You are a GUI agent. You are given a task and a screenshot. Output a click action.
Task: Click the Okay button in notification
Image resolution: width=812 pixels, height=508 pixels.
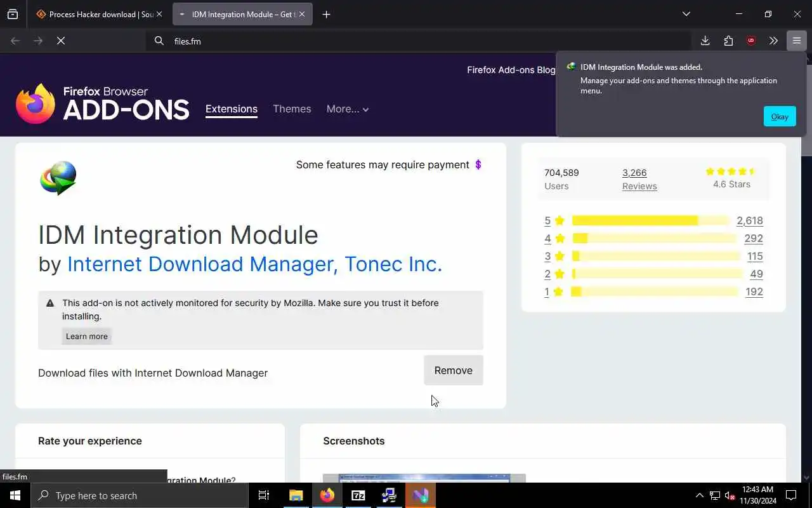(x=780, y=116)
